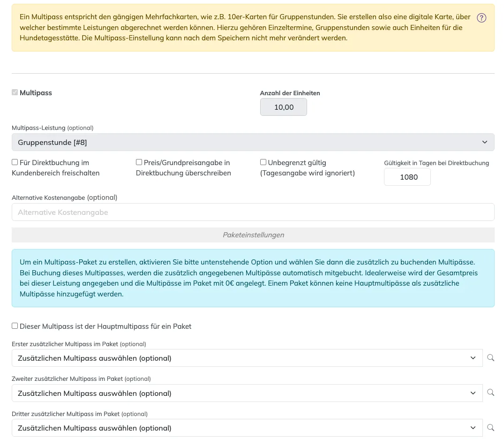
Task: Enable Unbegrenzt gültig checkbox
Action: coord(263,162)
